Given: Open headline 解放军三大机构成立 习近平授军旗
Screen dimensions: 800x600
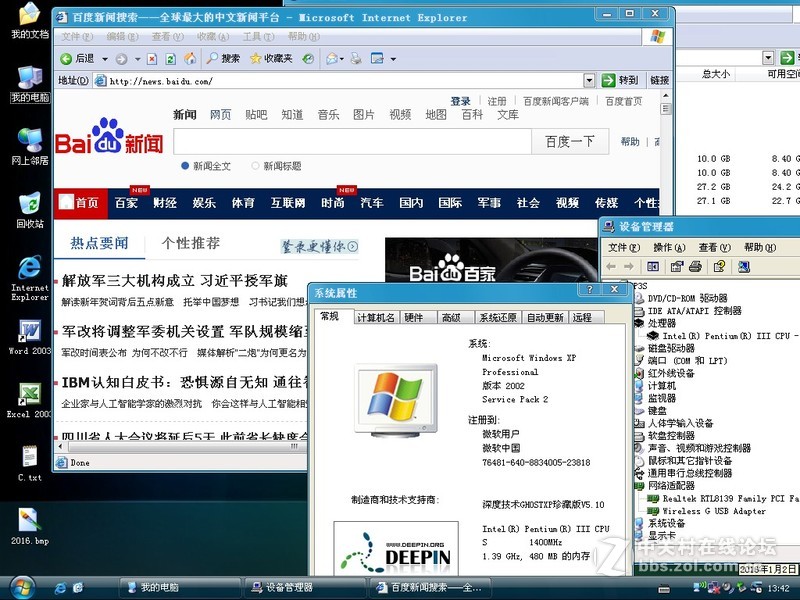Looking at the screenshot, I should [174, 281].
